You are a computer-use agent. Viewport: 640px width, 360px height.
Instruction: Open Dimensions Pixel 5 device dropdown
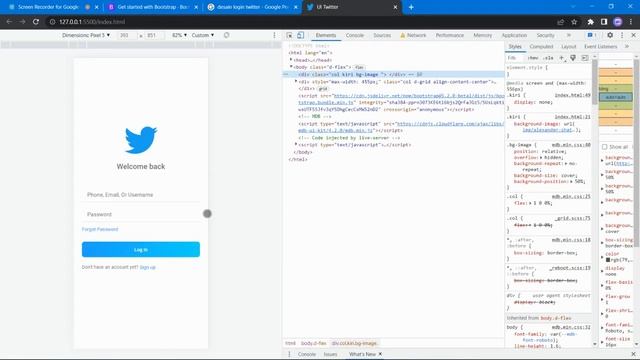[x=86, y=35]
